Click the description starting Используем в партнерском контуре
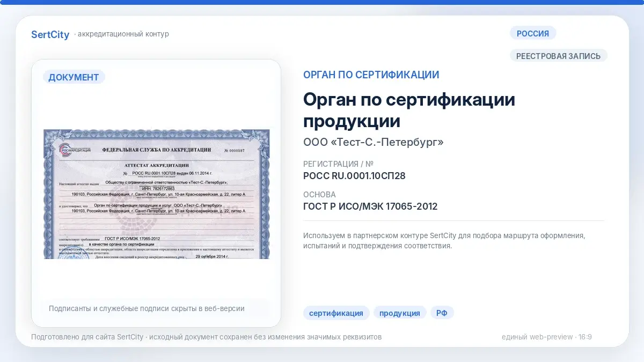This screenshot has height=362, width=644. click(444, 241)
